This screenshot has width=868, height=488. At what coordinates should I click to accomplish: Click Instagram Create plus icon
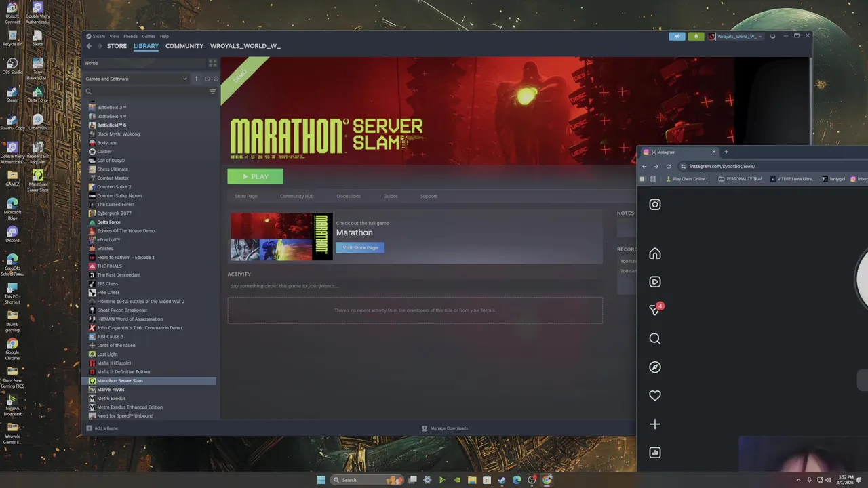655,424
